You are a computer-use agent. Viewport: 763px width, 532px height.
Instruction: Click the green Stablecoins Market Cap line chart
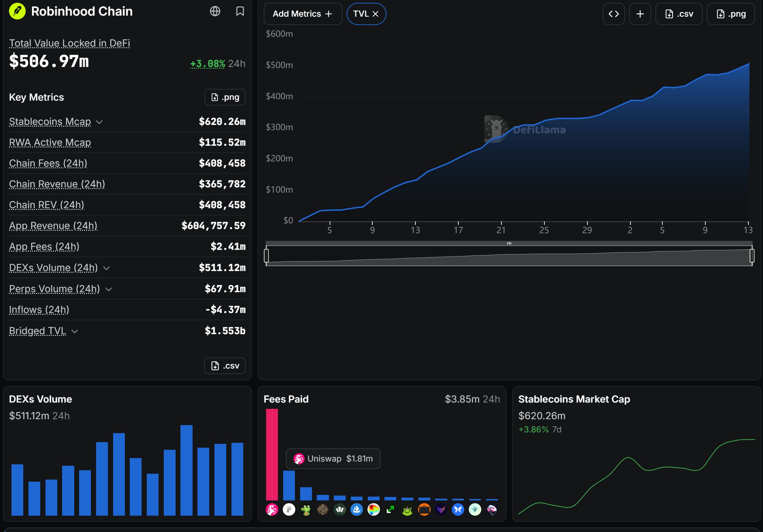(x=636, y=476)
